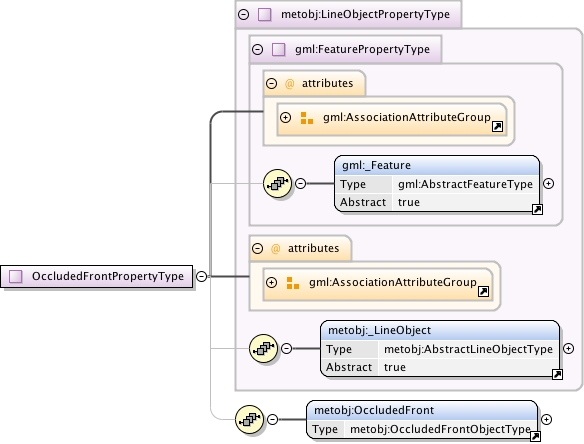
Task: Expand the metobj:OccludedFront element children
Action: 546,419
